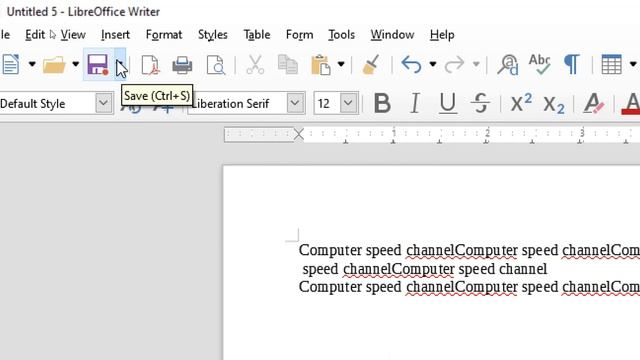
Task: Expand the paragraph style dropdown arrow
Action: [x=104, y=103]
